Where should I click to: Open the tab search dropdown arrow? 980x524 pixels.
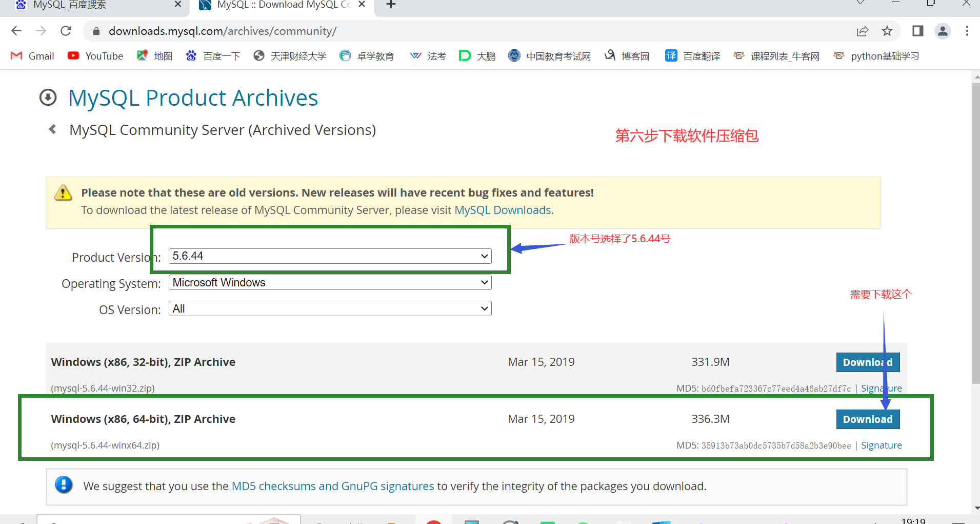tap(861, 3)
